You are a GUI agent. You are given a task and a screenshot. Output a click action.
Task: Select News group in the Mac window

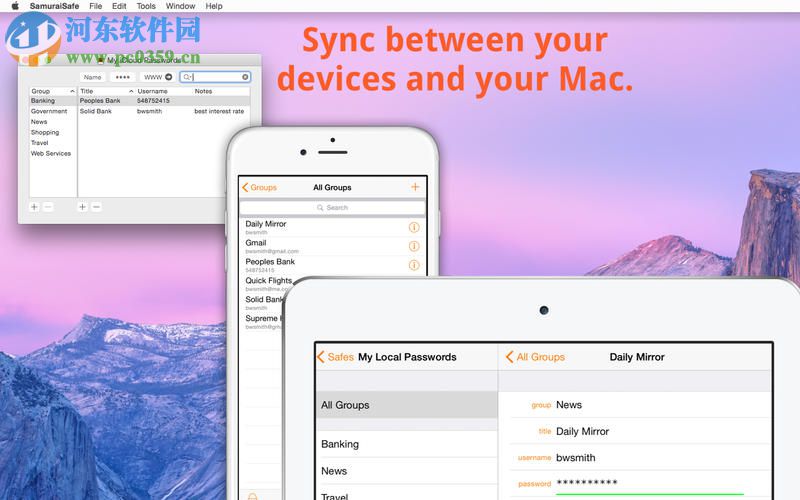53,122
